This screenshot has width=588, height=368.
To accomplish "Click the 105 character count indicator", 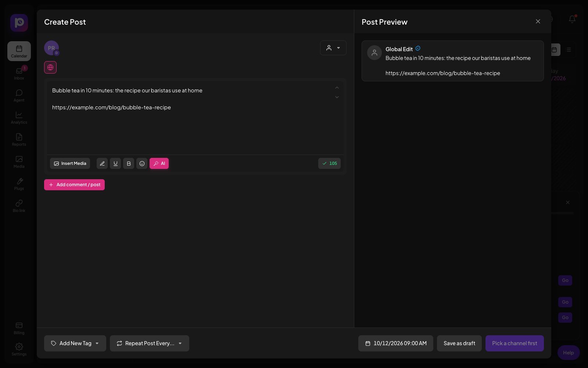I will click(329, 163).
